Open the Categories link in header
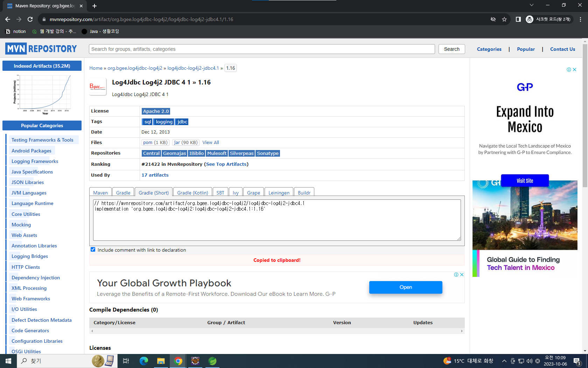Image resolution: width=588 pixels, height=368 pixels. [x=489, y=49]
